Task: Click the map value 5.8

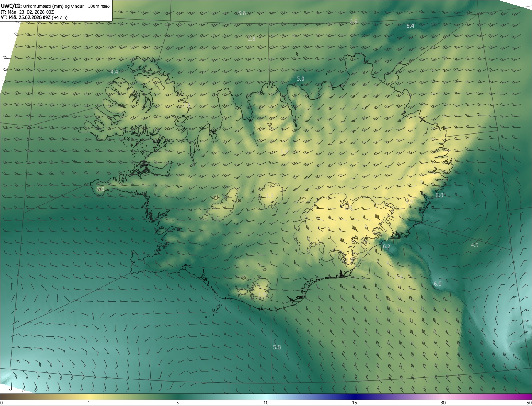Action: [x=277, y=347]
